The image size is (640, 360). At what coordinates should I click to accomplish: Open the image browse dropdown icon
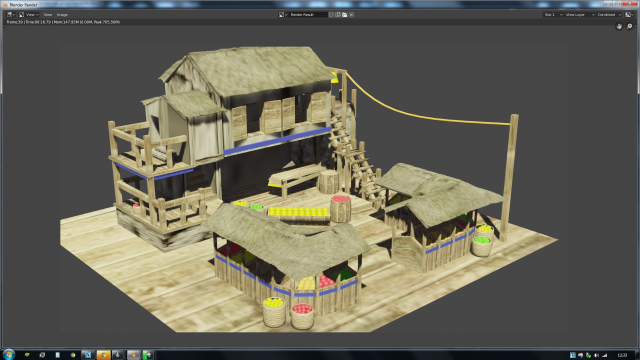[x=283, y=15]
